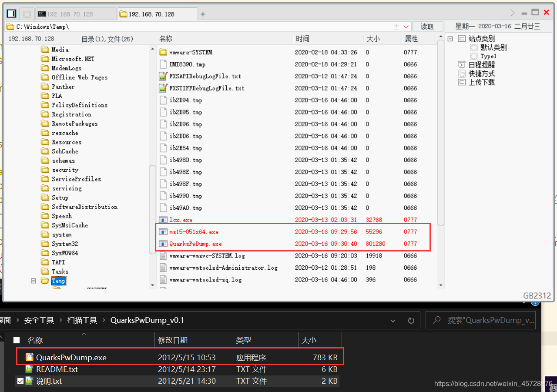Open 上传下载 in the right panel
The height and width of the screenshot is (392, 557).
click(481, 82)
